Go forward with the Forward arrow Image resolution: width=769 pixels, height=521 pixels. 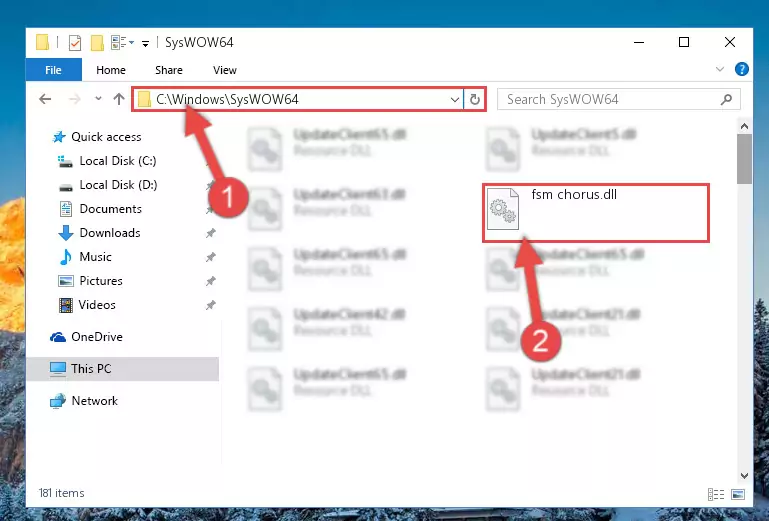(x=75, y=99)
